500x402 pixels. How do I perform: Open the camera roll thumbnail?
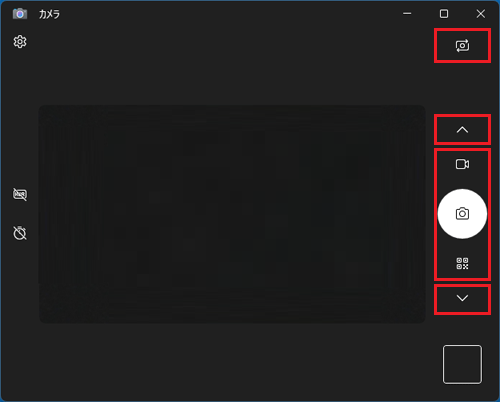(462, 364)
